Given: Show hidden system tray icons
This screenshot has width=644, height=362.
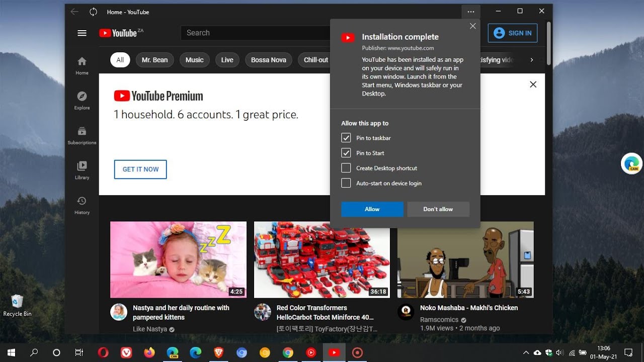Looking at the screenshot, I should (x=526, y=352).
